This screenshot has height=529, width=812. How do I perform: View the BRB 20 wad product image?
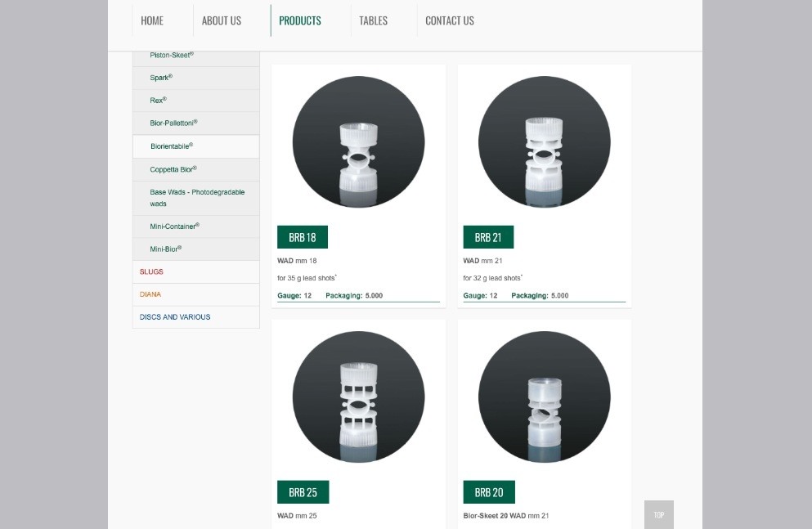pyautogui.click(x=544, y=397)
